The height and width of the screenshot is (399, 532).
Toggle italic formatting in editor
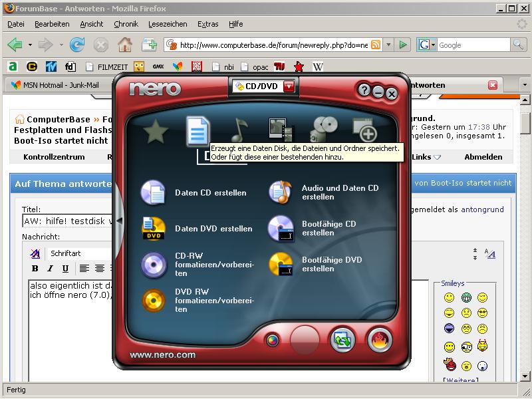point(51,269)
